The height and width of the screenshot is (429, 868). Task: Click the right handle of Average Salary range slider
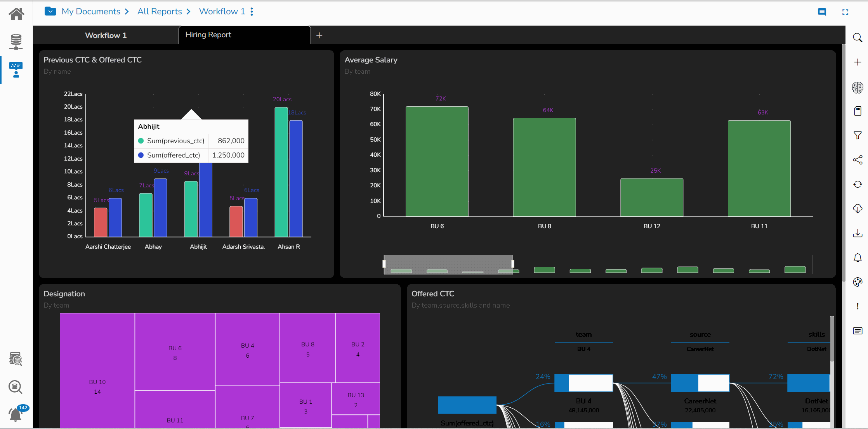(x=513, y=264)
